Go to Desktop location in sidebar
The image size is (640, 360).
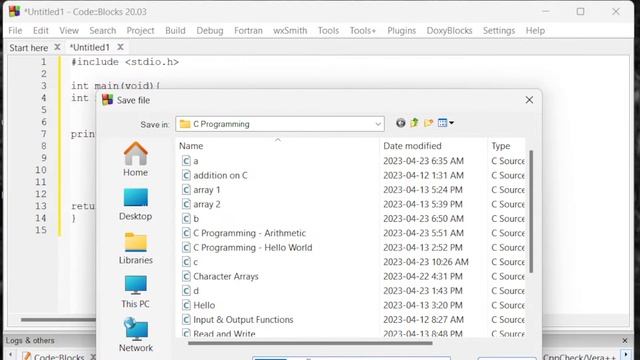point(136,204)
